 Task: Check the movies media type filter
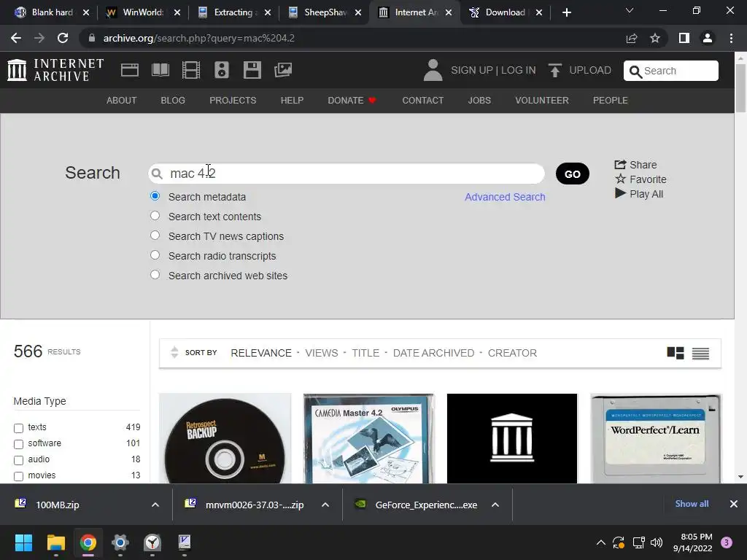[18, 476]
